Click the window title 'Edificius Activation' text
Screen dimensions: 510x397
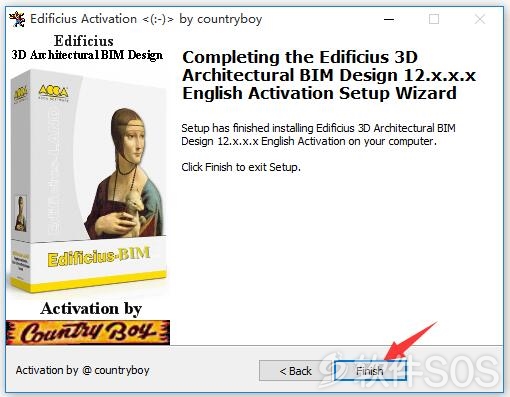(83, 19)
